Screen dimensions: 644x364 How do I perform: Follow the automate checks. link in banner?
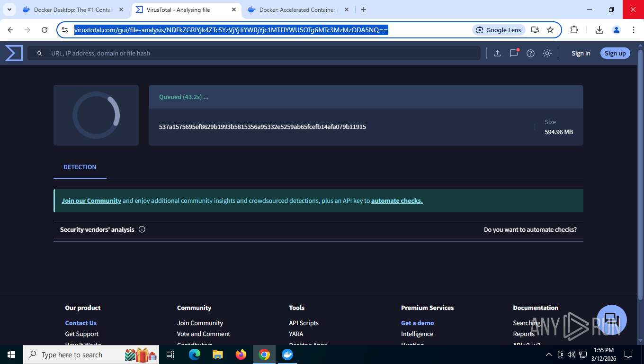(397, 200)
